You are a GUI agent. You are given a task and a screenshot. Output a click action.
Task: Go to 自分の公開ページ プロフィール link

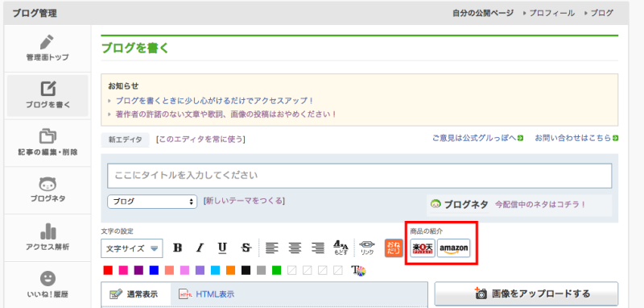point(551,13)
